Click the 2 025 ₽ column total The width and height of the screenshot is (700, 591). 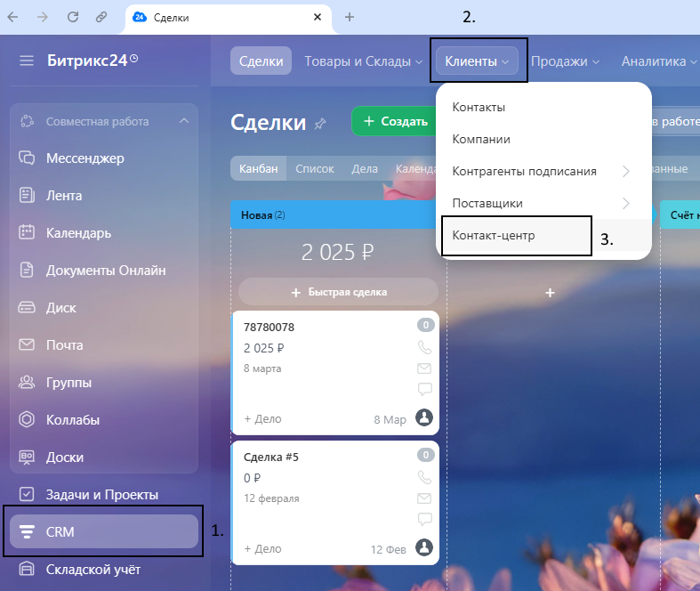point(337,253)
